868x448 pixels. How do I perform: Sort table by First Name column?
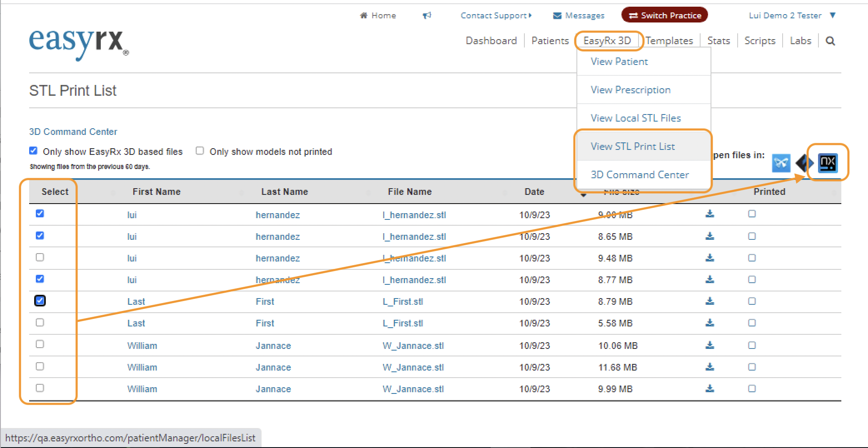pyautogui.click(x=156, y=192)
